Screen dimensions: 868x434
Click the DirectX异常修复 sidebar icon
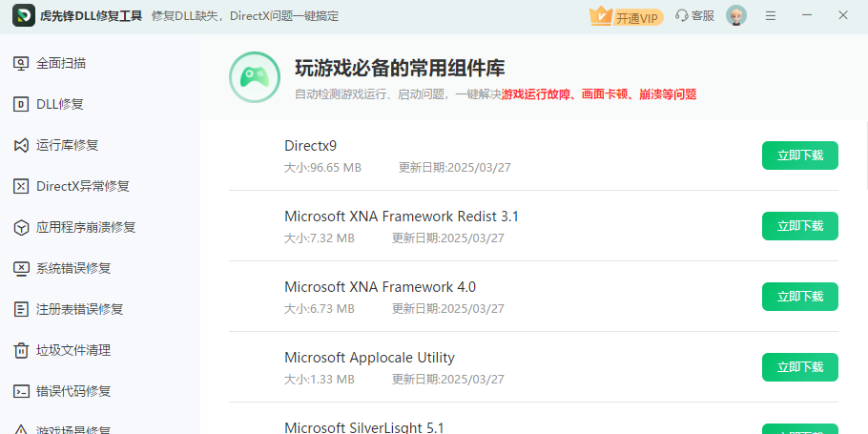(x=20, y=187)
